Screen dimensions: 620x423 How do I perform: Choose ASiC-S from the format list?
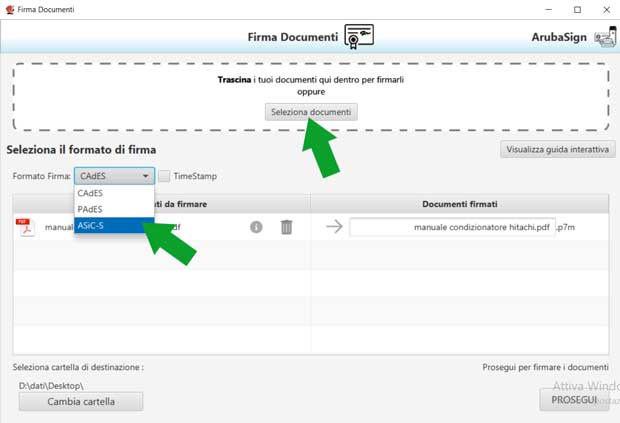(114, 225)
